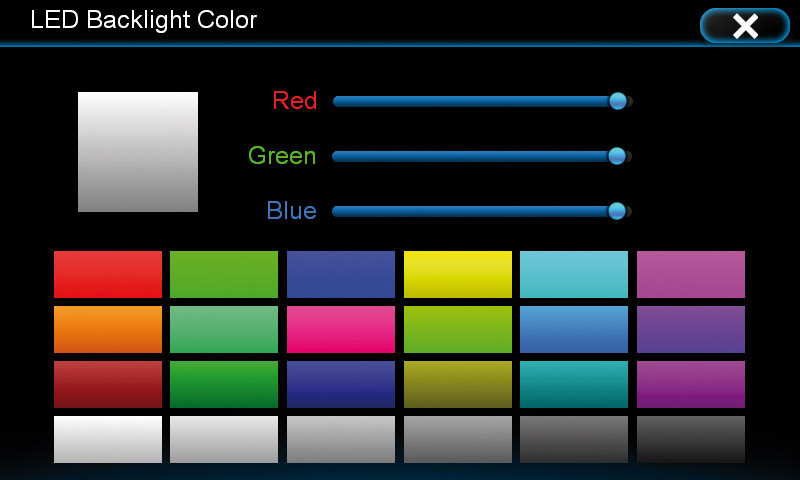Click the large color preview square

coord(138,151)
